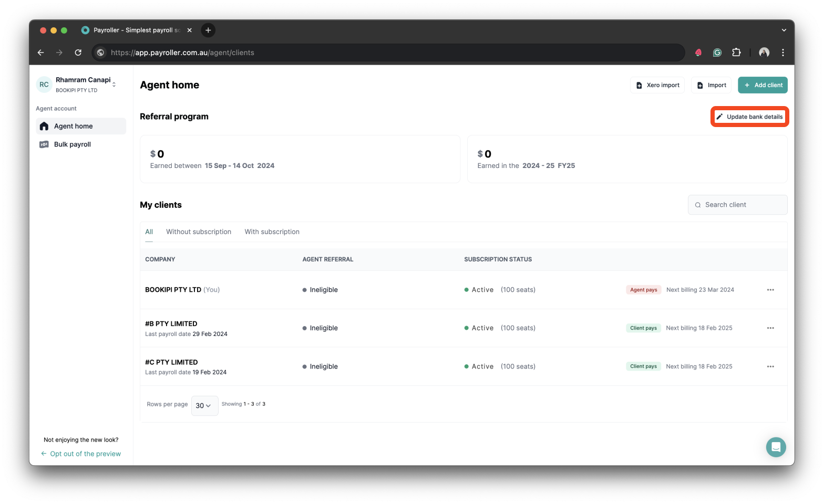Click BOOKIPI PTY LTD company name
Viewport: 824px width, 504px height.
point(173,290)
